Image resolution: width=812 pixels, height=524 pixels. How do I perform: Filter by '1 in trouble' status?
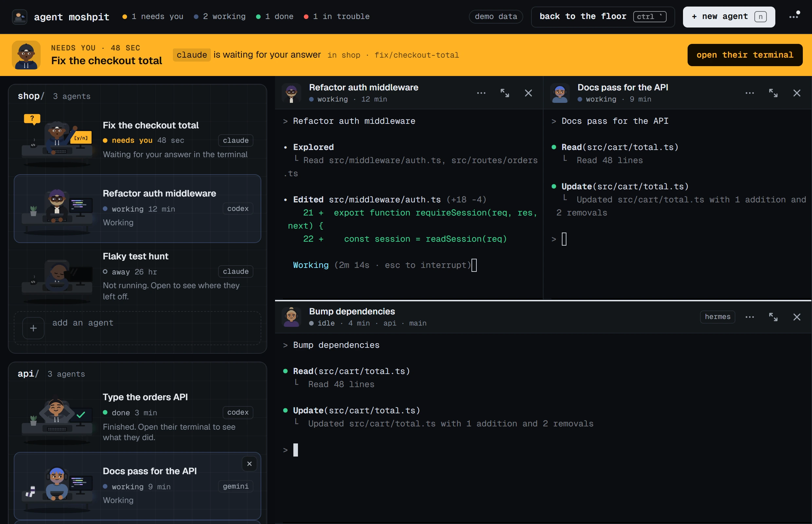[x=337, y=16]
